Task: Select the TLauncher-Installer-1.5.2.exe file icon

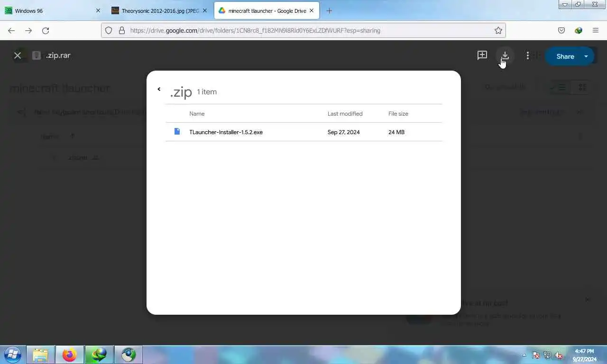Action: click(177, 131)
